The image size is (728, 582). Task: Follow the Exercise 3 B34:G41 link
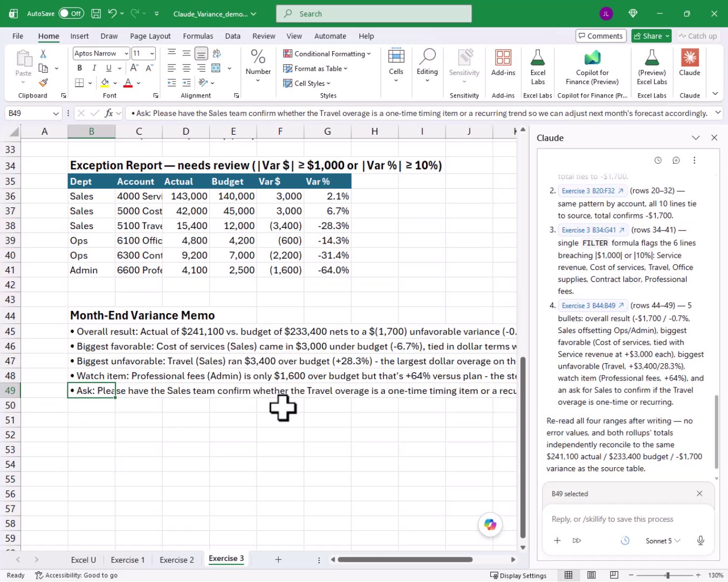593,230
